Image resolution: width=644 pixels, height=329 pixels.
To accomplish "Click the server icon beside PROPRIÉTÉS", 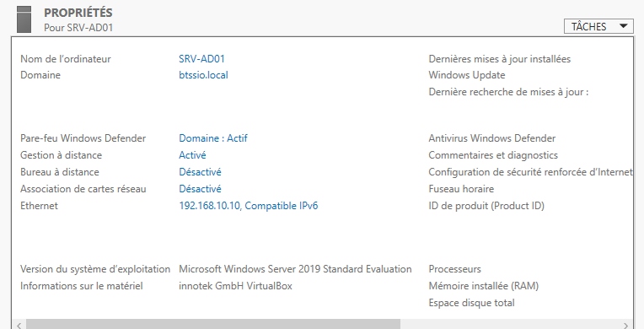I will tap(24, 19).
